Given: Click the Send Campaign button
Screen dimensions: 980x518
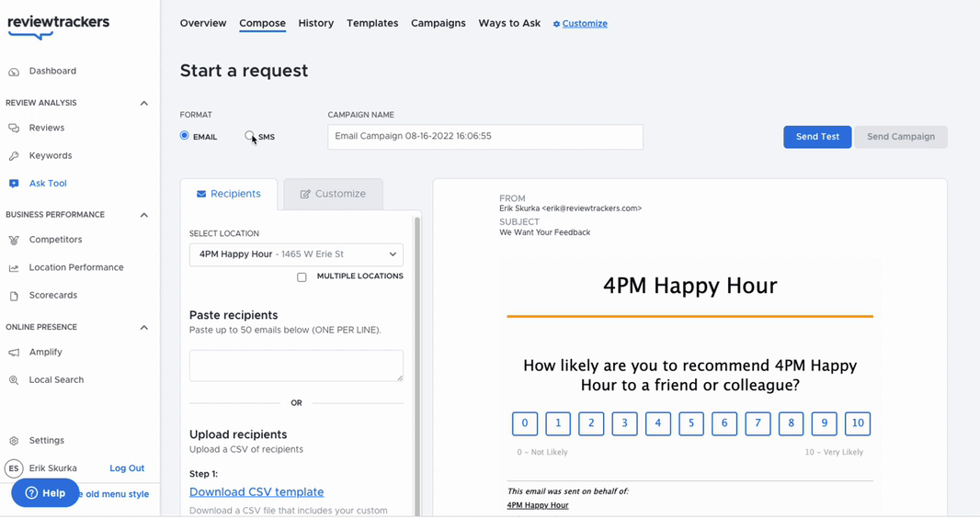Looking at the screenshot, I should [901, 137].
